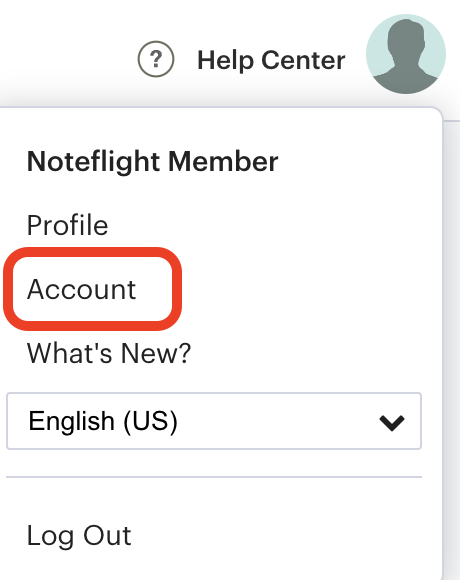This screenshot has height=580, width=460.
Task: Select Profile from the user menu
Action: pyautogui.click(x=68, y=225)
